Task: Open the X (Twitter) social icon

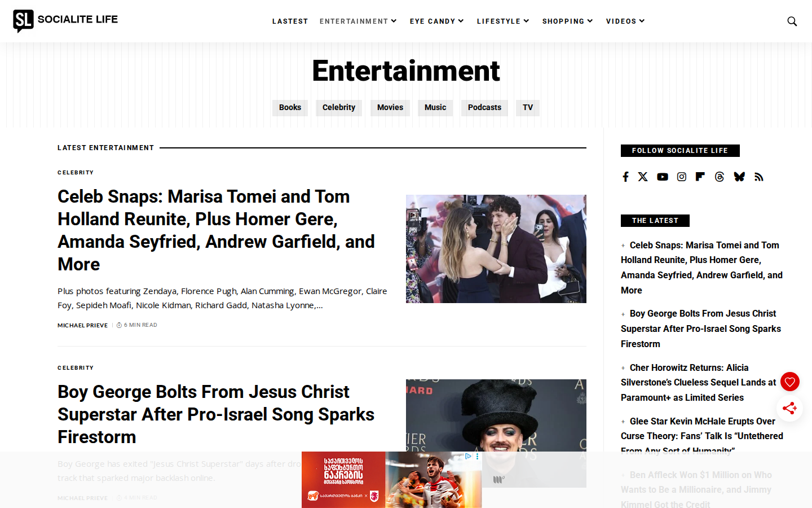Action: pyautogui.click(x=643, y=177)
